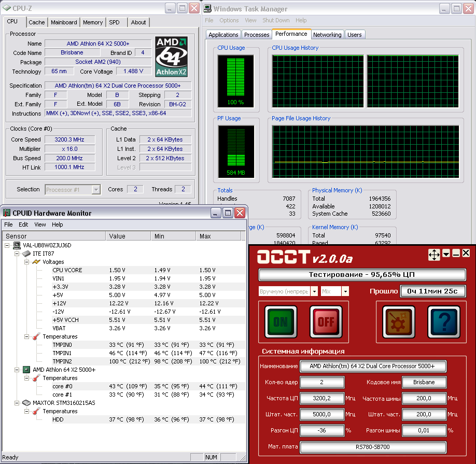476x464 pixels.
Task: Click the OCCT motherboard field RS780-SB700
Action: pos(373,447)
